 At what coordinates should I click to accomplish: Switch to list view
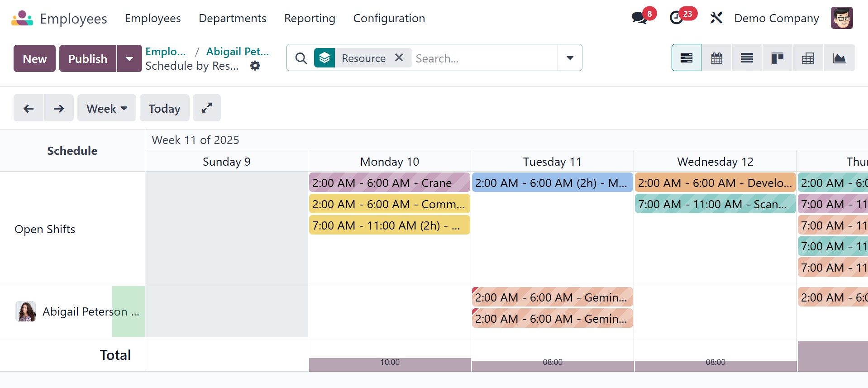tap(747, 58)
